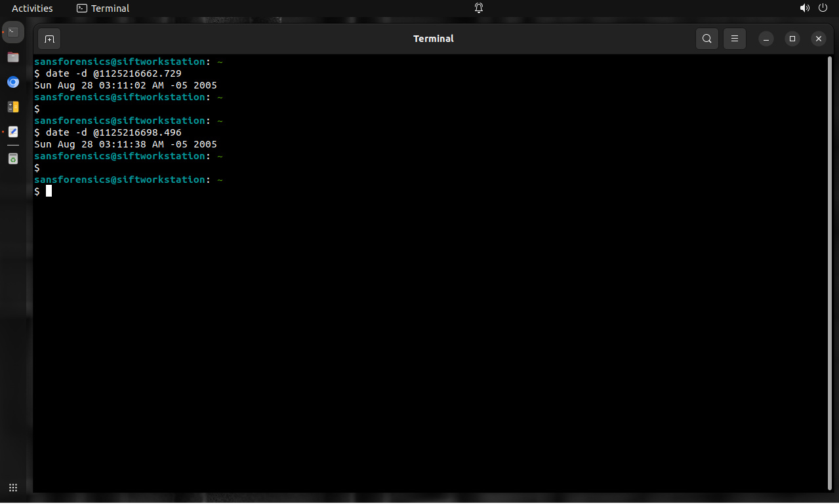The height and width of the screenshot is (504, 839).
Task: Open a new terminal tab
Action: 49,39
